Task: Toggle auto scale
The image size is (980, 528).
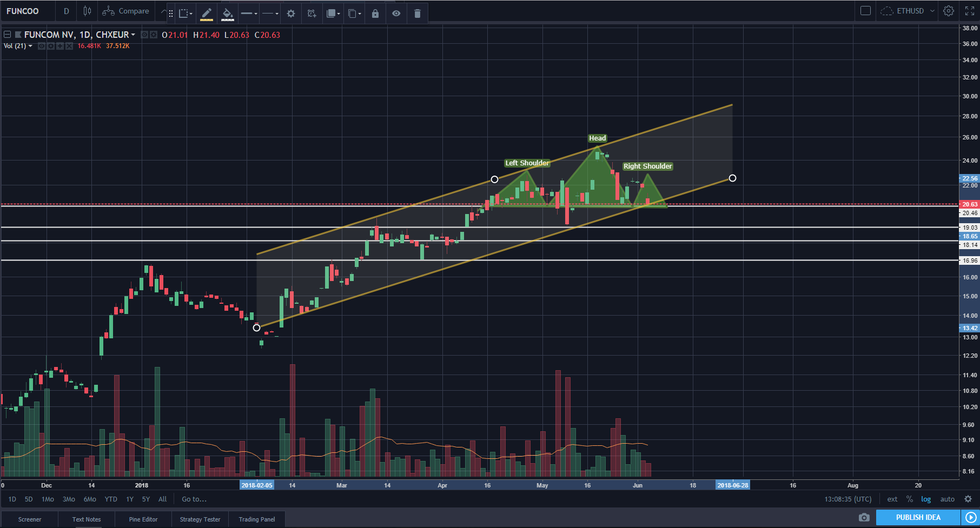Action: click(948, 499)
